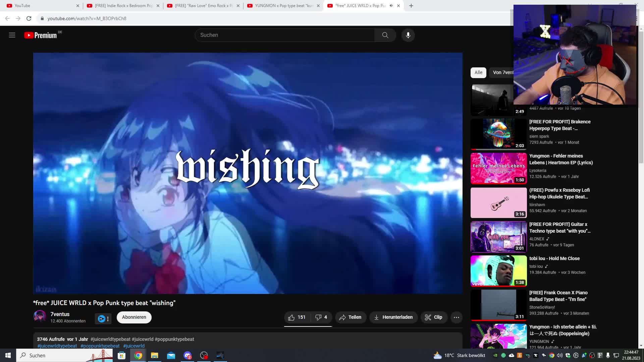The image size is (644, 362).
Task: Click the #juicewrldtypebeat blue hashtag link
Action: pyautogui.click(x=57, y=346)
